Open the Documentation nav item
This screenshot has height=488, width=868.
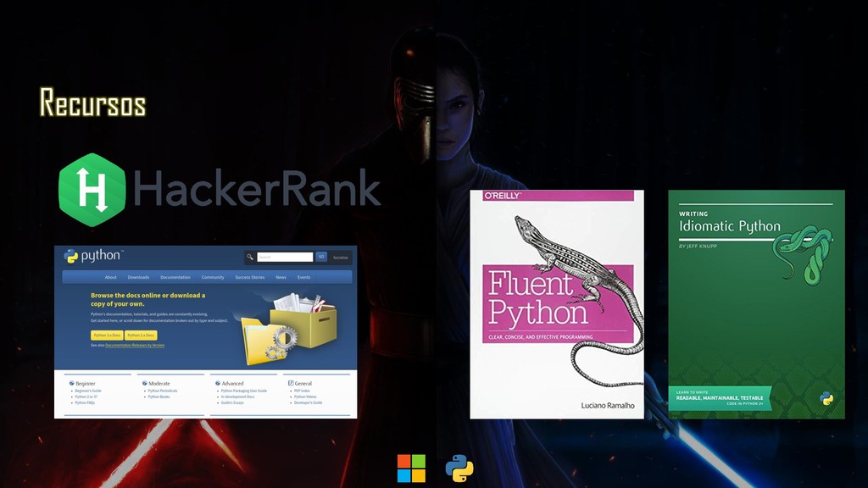[x=175, y=277]
